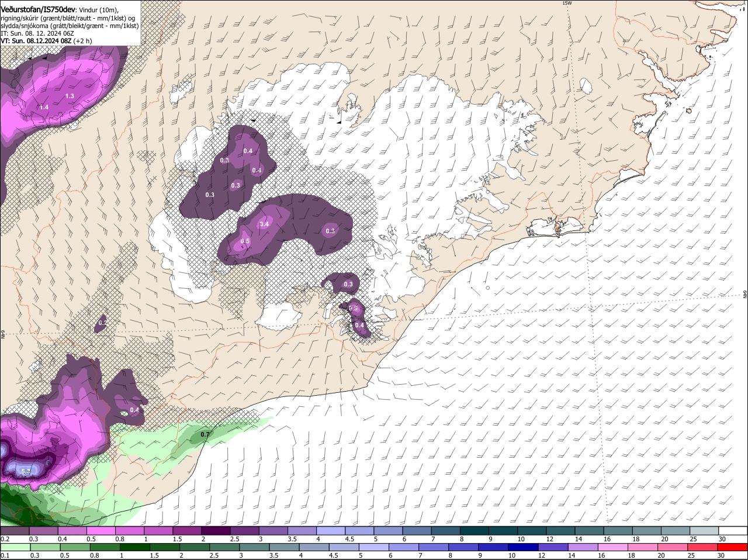Click the 0.7 rain value on the green patch
This screenshot has width=748, height=560.
click(205, 435)
